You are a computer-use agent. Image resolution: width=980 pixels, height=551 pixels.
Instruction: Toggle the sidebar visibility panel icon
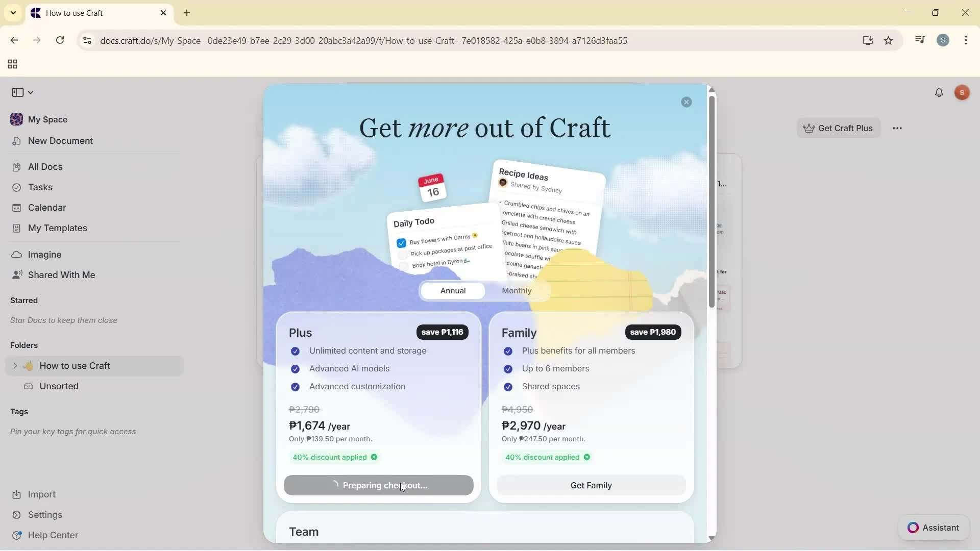pos(18,92)
